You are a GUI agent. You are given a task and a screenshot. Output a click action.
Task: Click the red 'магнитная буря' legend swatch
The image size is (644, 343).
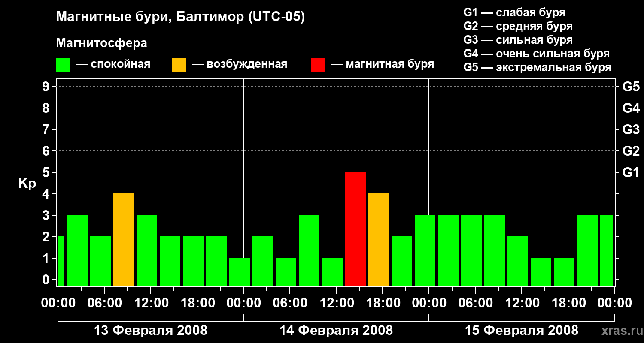pos(318,65)
